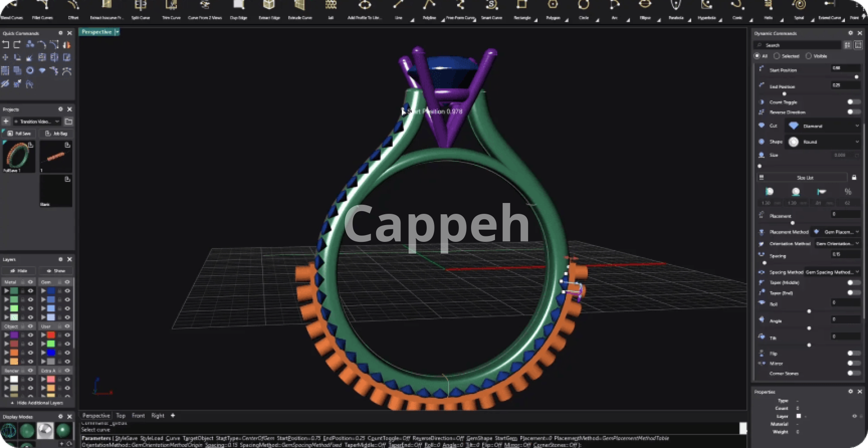Image resolution: width=868 pixels, height=448 pixels.
Task: Choose the Helix curve tool
Action: point(768,6)
